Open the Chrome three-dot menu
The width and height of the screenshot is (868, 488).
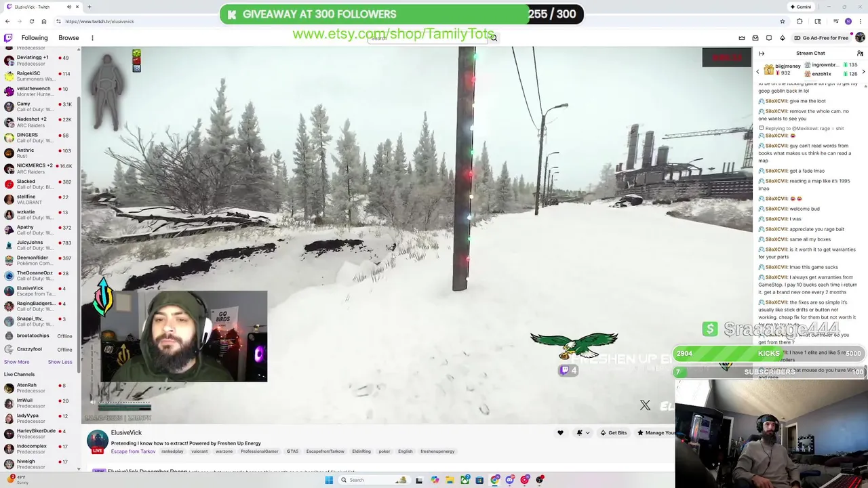tap(860, 22)
